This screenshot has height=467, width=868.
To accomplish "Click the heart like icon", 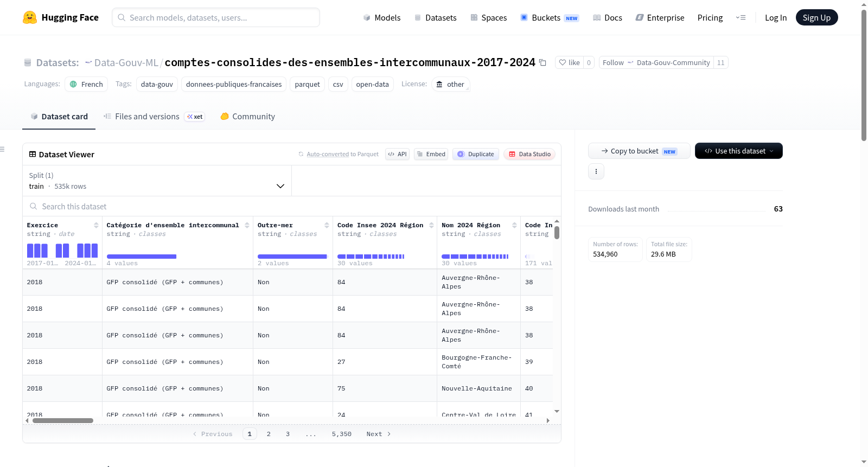I will point(563,62).
